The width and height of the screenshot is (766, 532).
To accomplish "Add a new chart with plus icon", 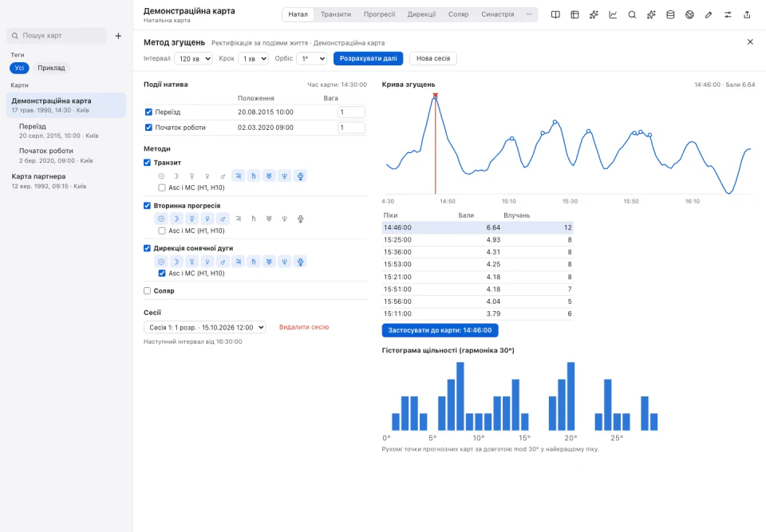I will [x=118, y=36].
